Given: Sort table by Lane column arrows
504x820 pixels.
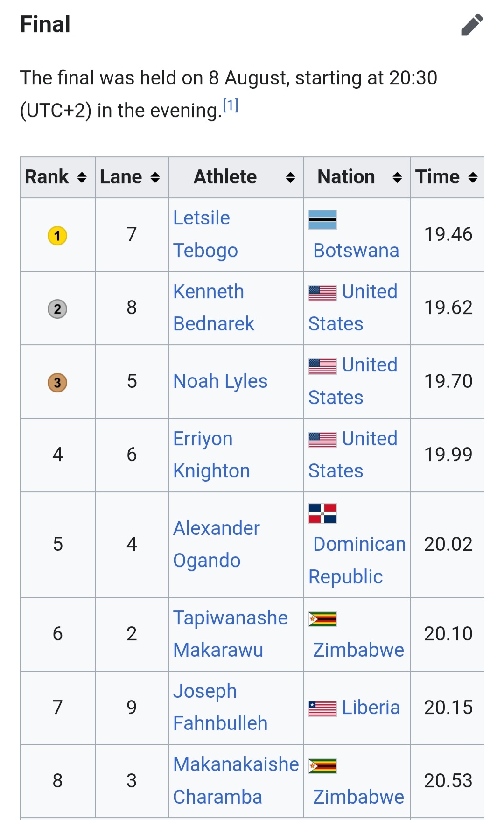Looking at the screenshot, I should coord(155,177).
